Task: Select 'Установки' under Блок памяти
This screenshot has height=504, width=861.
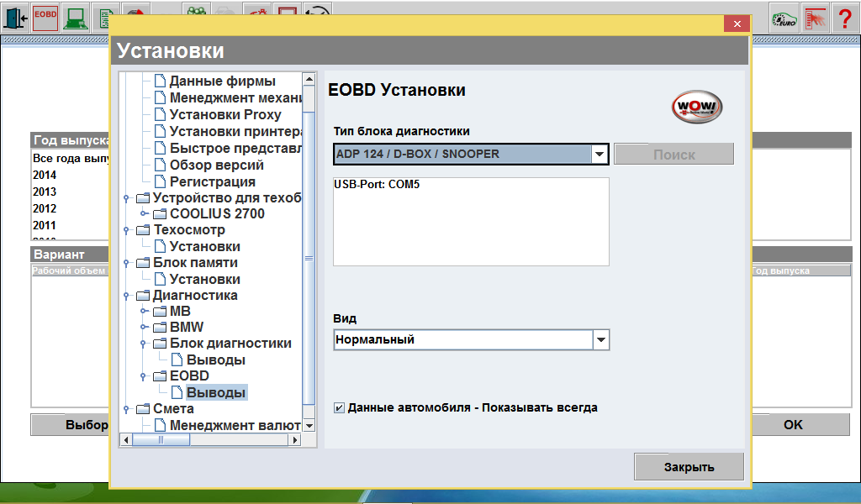Action: [205, 280]
